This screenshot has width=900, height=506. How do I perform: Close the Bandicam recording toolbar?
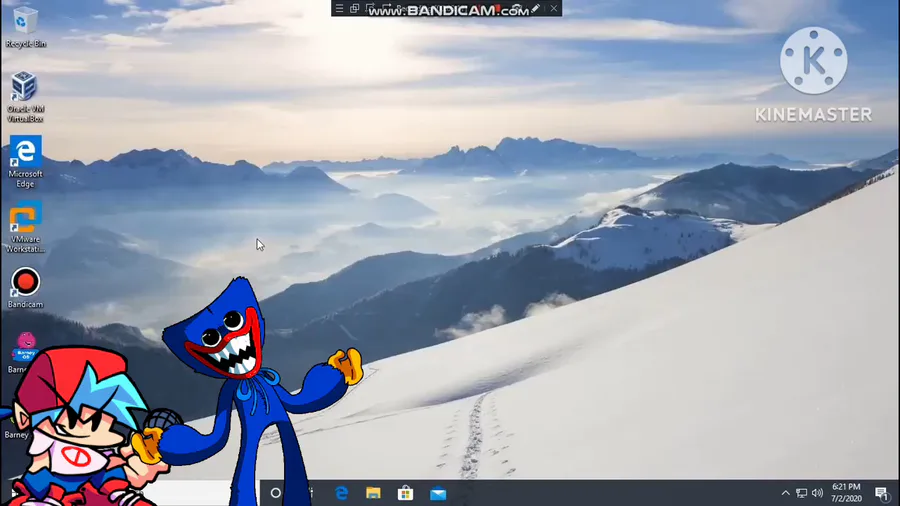coord(553,9)
